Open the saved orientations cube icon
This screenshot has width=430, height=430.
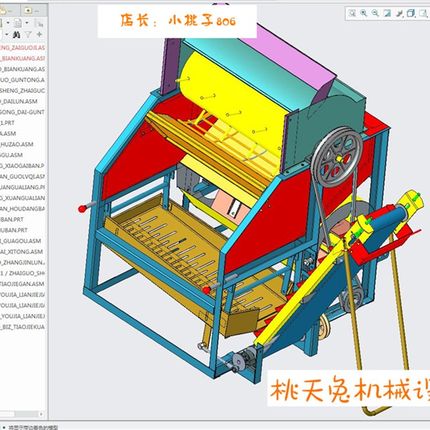pos(411,13)
